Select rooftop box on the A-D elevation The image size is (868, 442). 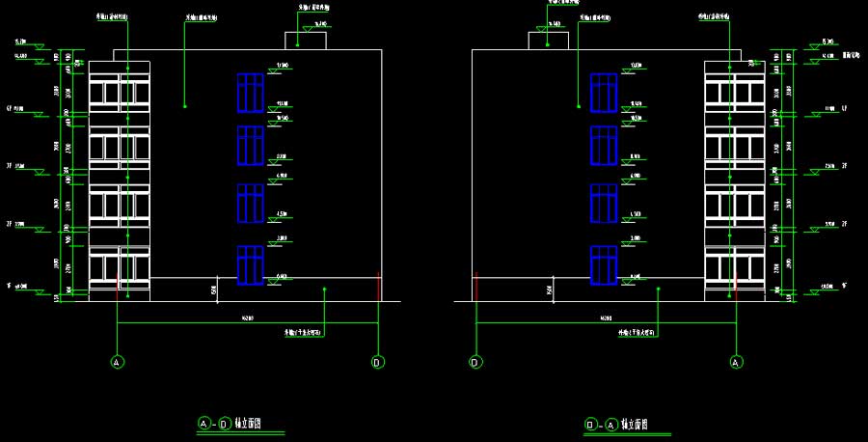[x=306, y=41]
